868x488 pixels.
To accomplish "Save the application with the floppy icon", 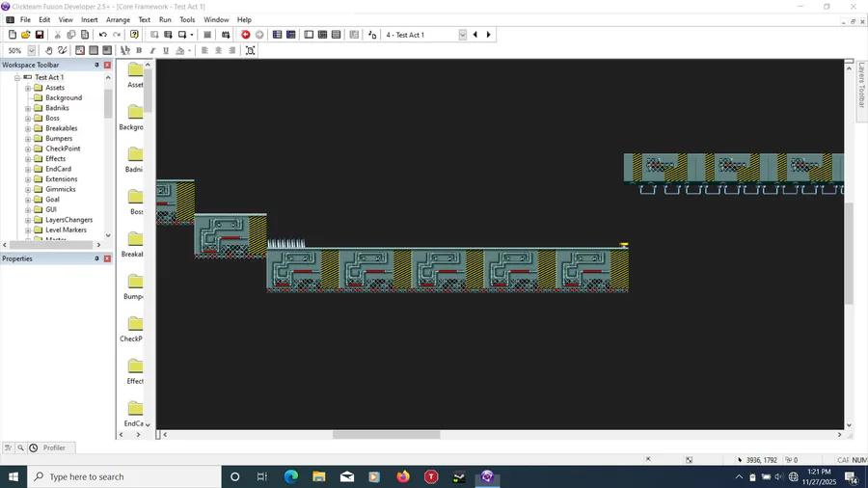I will tap(40, 35).
